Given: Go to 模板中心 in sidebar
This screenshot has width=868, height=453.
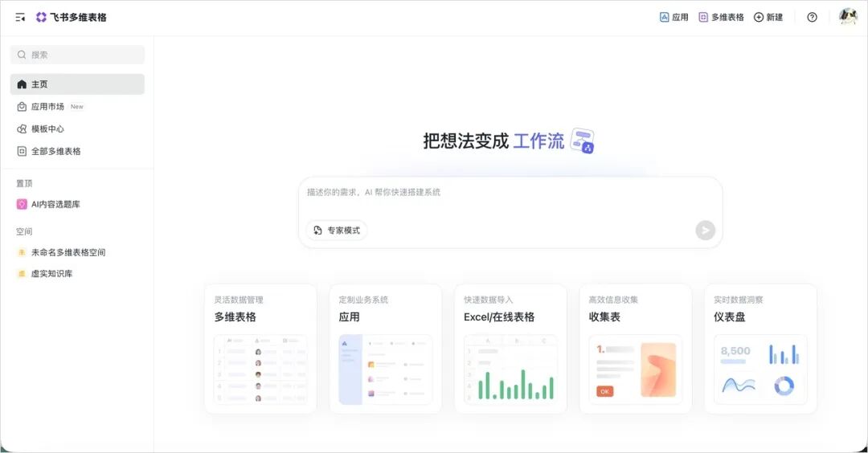Looking at the screenshot, I should coord(47,129).
